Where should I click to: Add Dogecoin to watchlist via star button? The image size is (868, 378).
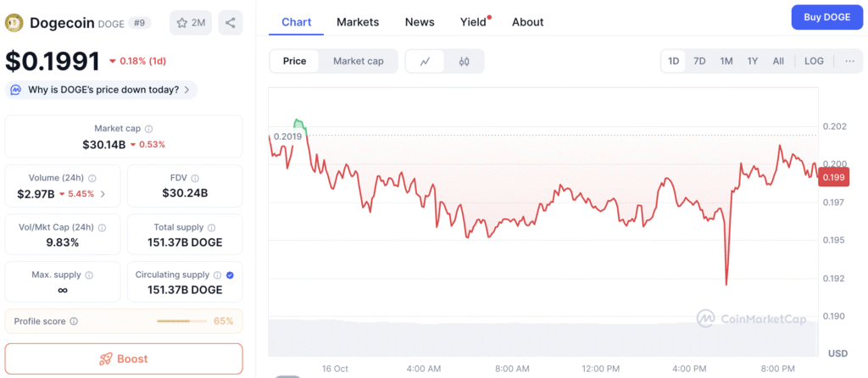tap(191, 23)
